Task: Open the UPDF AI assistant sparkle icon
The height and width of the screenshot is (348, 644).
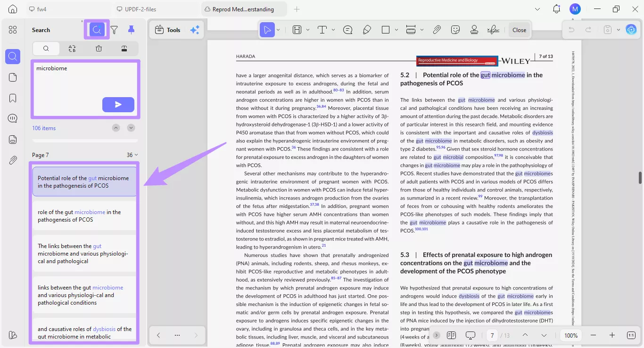Action: (x=195, y=30)
